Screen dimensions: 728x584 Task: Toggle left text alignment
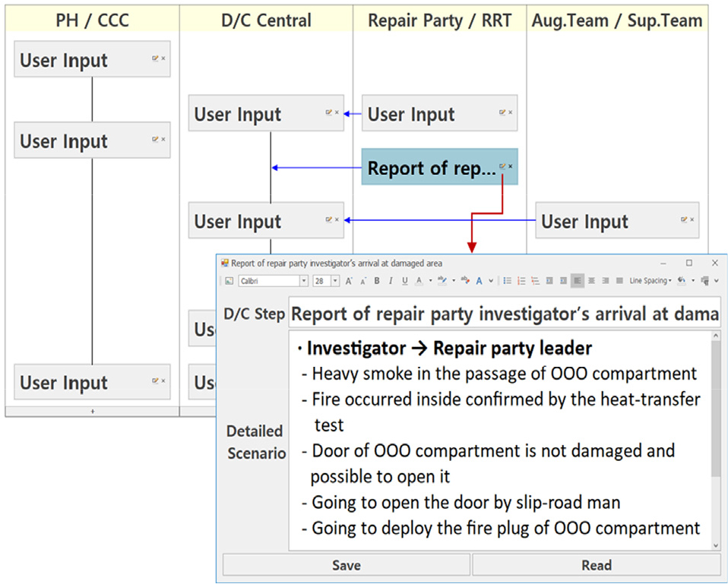pyautogui.click(x=577, y=281)
